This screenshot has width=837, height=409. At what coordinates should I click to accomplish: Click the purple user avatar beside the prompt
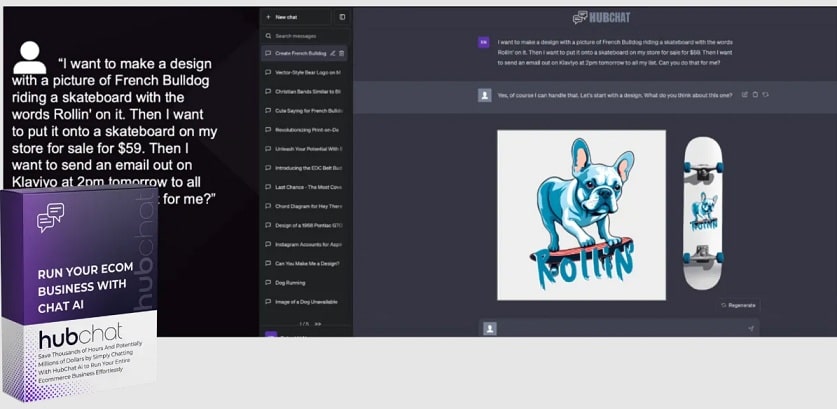(484, 42)
